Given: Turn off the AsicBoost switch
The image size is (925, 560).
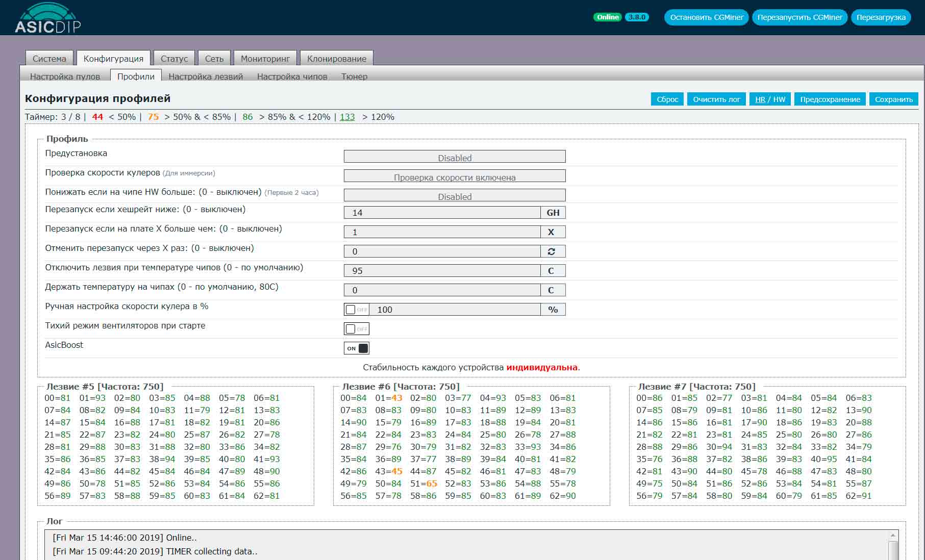Looking at the screenshot, I should (x=356, y=348).
